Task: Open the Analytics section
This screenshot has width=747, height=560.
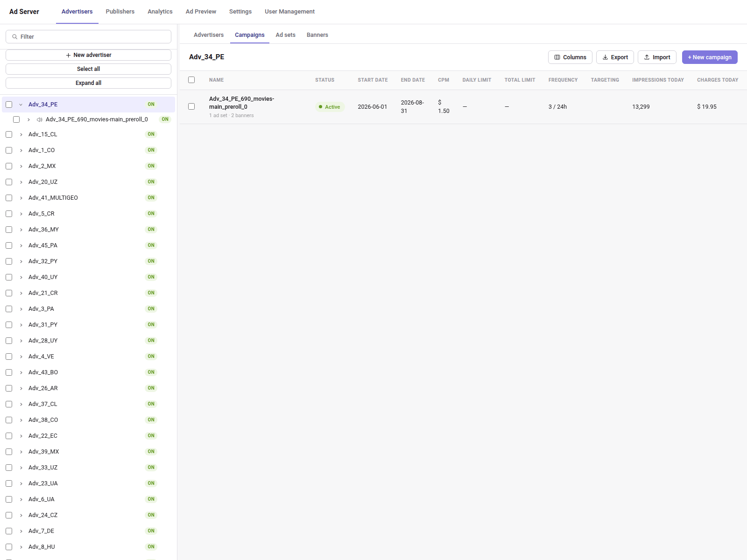Action: pyautogui.click(x=160, y=12)
